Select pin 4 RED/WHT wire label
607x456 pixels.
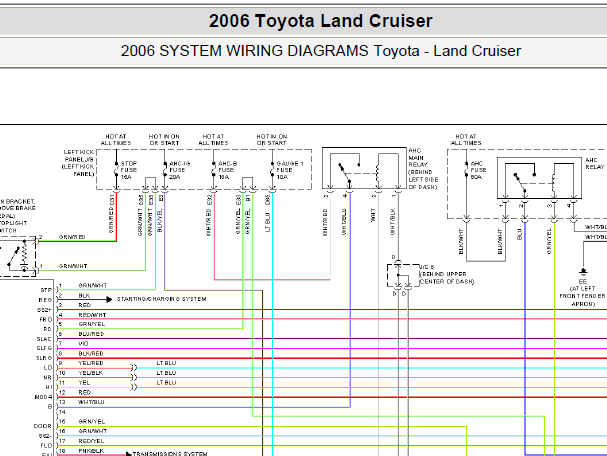click(92, 315)
